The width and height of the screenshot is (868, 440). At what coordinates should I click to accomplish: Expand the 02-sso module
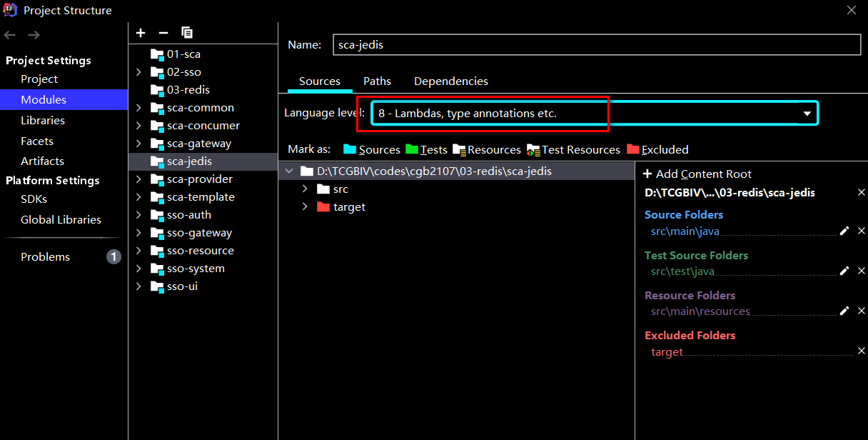(x=138, y=72)
